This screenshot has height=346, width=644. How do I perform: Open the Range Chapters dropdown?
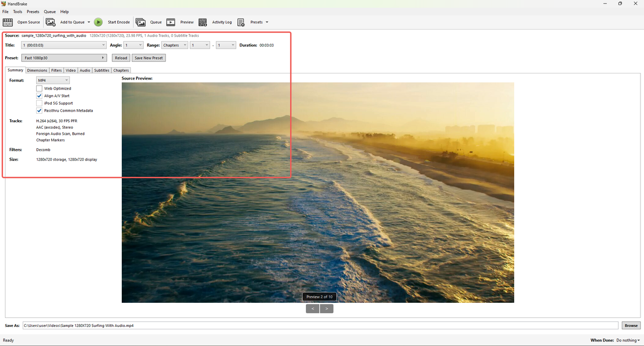tap(175, 45)
